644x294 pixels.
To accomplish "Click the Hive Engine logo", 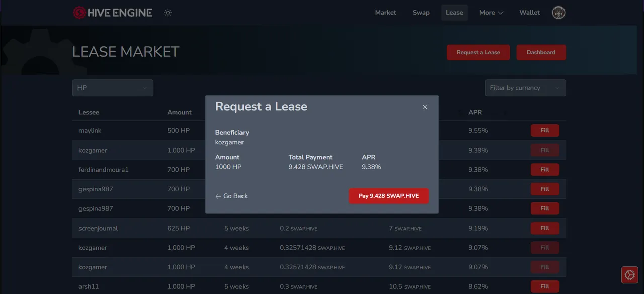I will pos(113,13).
